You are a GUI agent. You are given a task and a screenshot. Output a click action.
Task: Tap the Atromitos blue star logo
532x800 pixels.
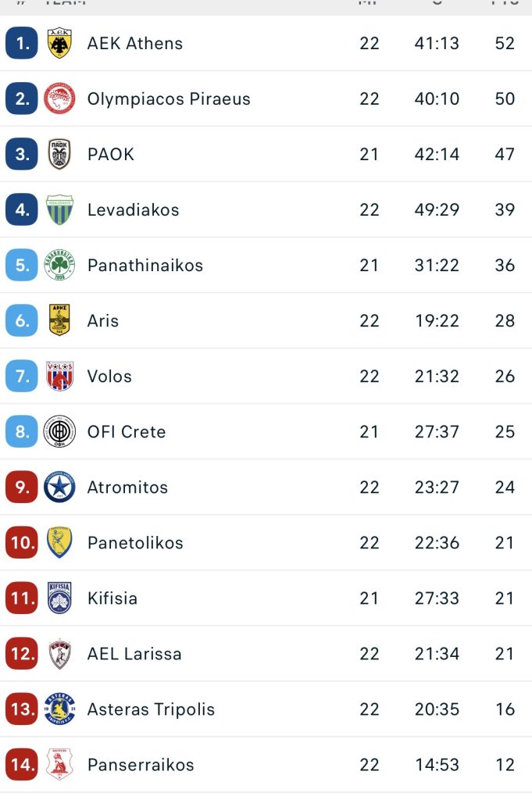coord(59,487)
